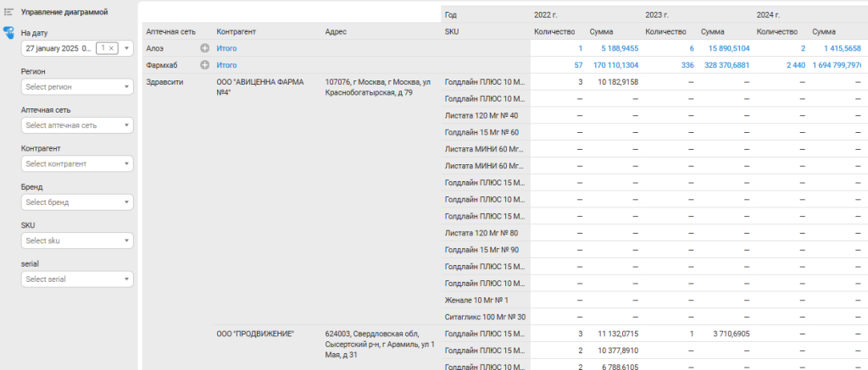Open the SKU filter dropdown

(x=77, y=240)
